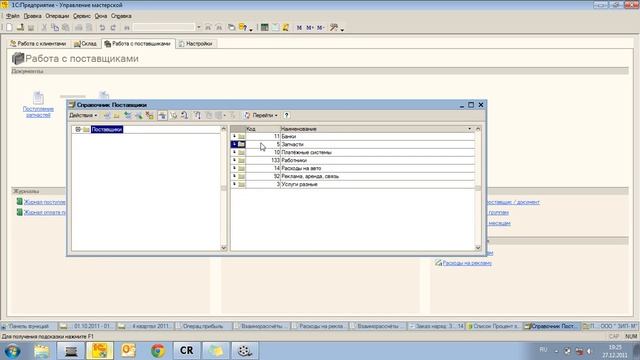Expand the Расходы на авто folder row
640x360 pixels.
[234, 168]
